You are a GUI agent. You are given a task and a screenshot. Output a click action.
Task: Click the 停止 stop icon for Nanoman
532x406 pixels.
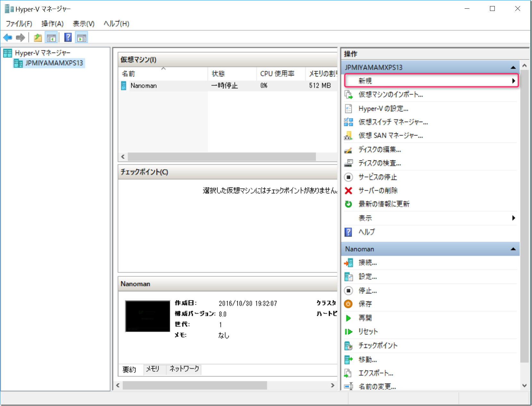(348, 291)
